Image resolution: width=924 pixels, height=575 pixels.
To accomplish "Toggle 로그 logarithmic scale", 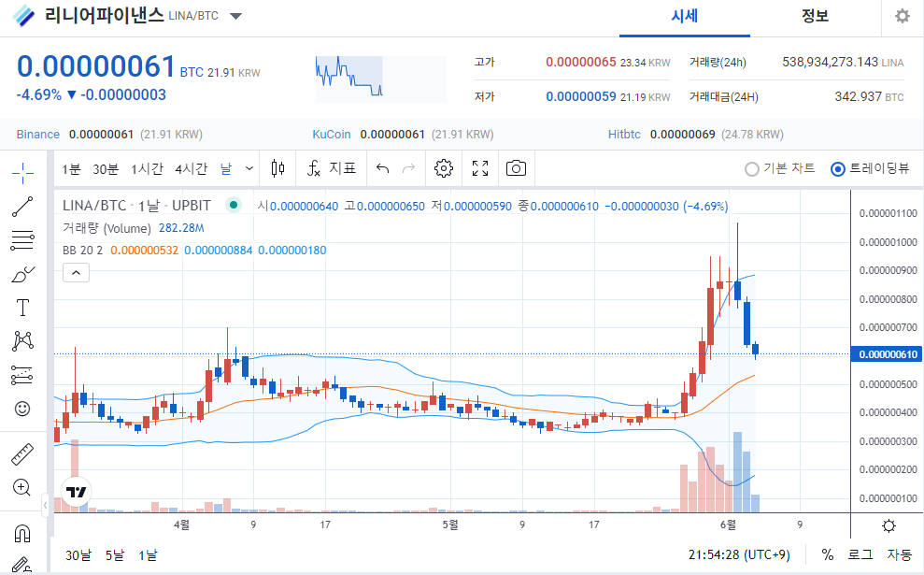I will 860,555.
